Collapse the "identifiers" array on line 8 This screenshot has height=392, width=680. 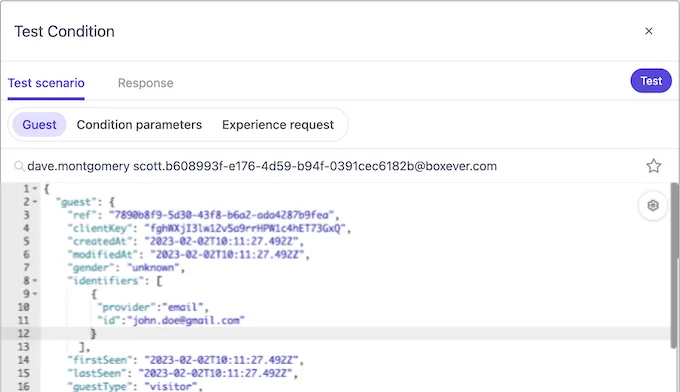[x=35, y=281]
